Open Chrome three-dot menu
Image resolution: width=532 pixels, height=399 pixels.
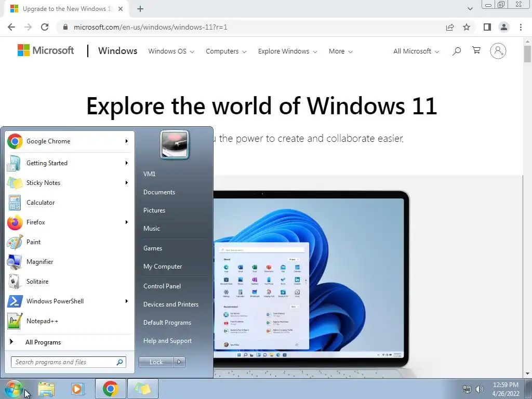click(521, 27)
